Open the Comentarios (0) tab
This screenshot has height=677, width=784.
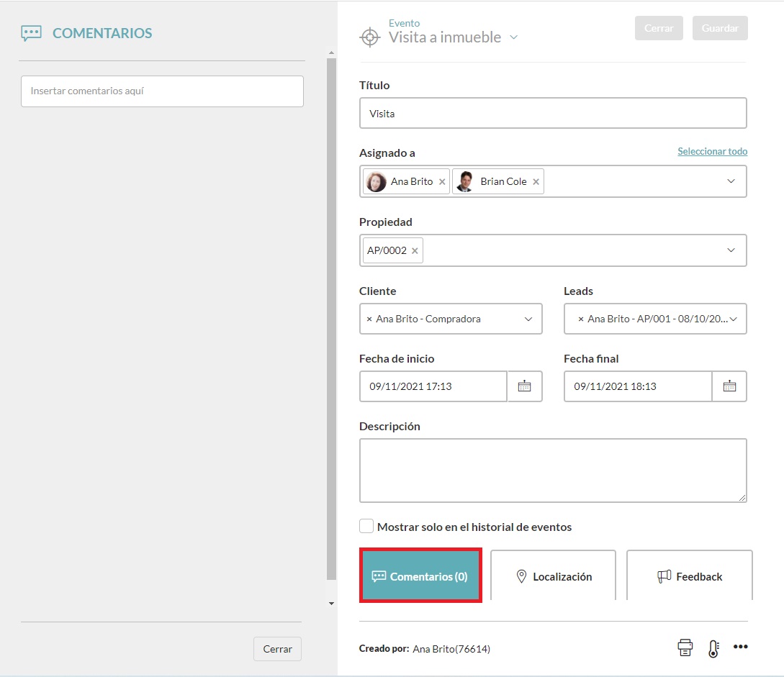pyautogui.click(x=420, y=575)
